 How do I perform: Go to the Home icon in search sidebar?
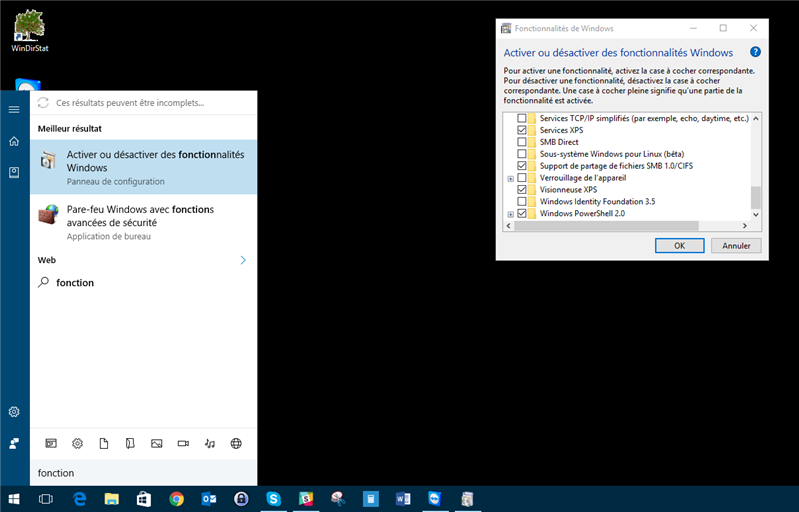[14, 141]
